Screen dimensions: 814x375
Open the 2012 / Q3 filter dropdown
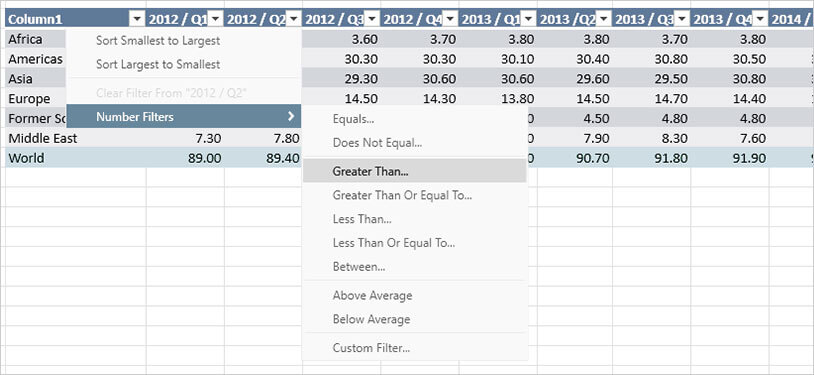[x=372, y=20]
